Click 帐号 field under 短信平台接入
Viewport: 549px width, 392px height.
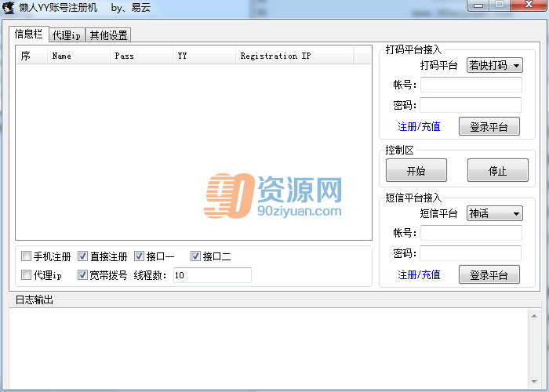tap(471, 233)
